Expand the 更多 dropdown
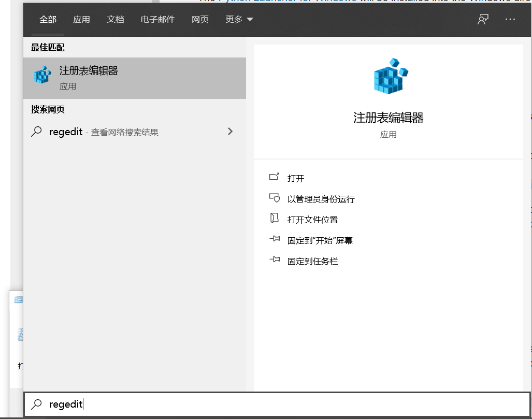The image size is (532, 419). [239, 20]
